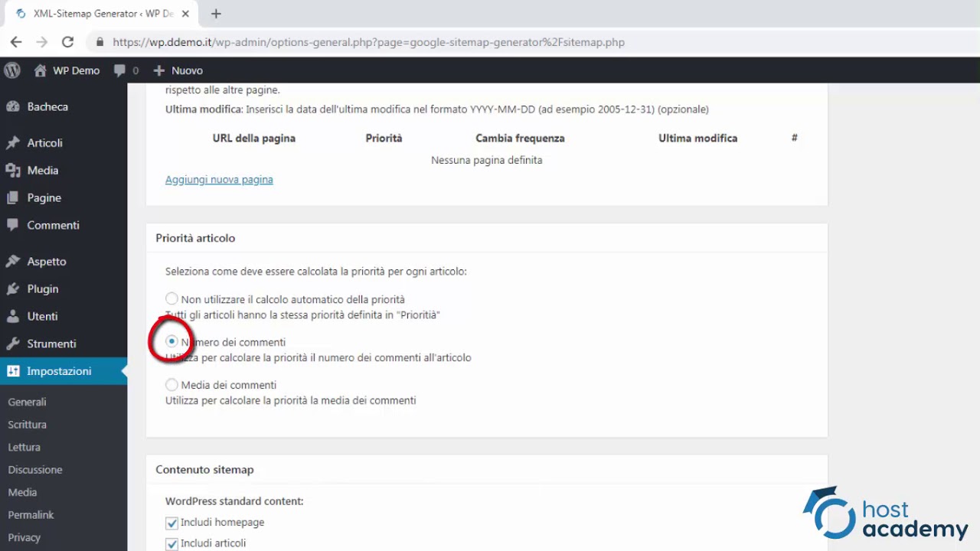Click the Plugin plug icon
Viewport: 980px width, 551px height.
tap(12, 289)
